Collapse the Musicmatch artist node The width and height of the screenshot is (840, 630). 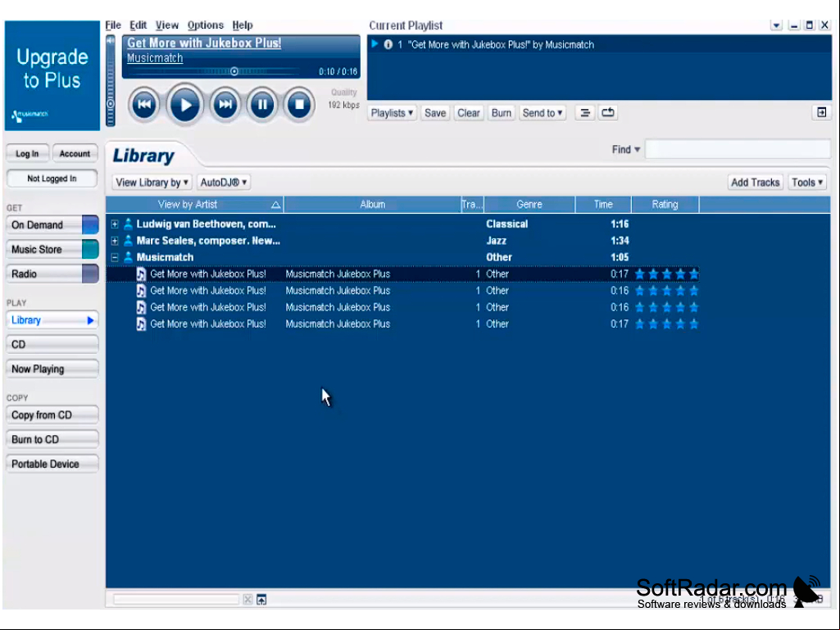coord(115,258)
